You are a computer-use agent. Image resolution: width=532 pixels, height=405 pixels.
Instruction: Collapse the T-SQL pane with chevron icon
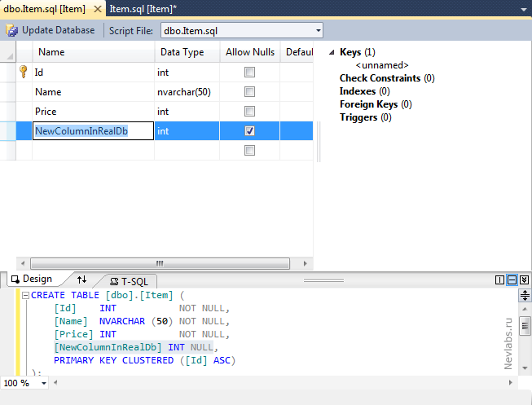524,280
